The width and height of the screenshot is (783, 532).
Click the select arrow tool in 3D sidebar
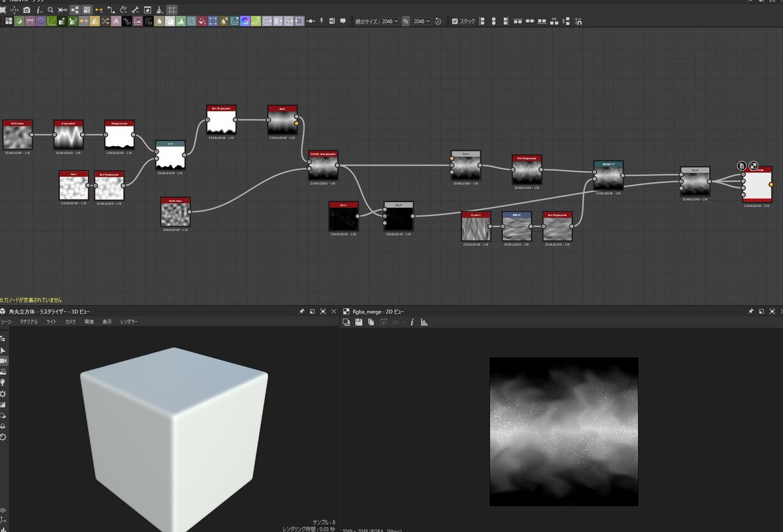(x=3, y=350)
